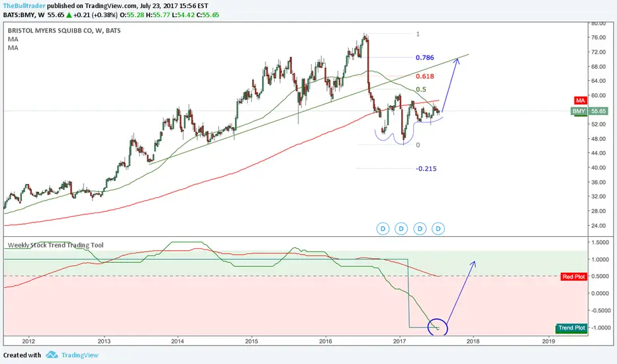Viewport: 617px width, 364px height.
Task: Click the O:55.28 open value
Action: point(132,15)
